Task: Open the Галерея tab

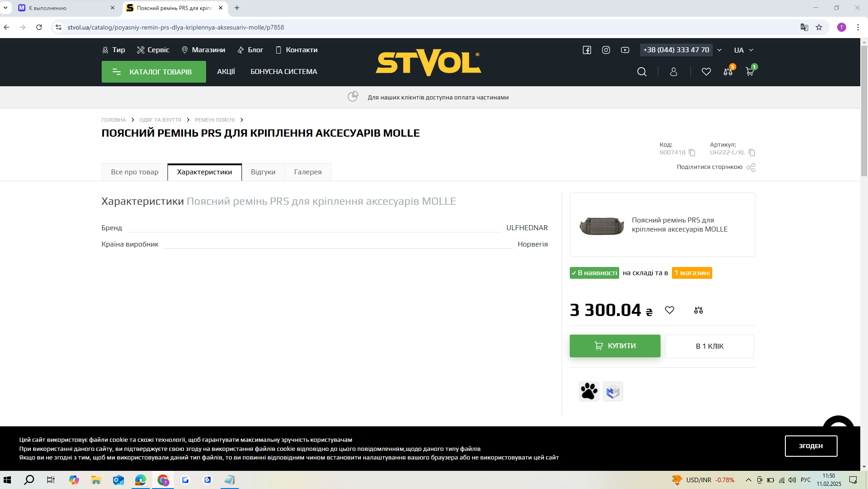Action: (308, 172)
